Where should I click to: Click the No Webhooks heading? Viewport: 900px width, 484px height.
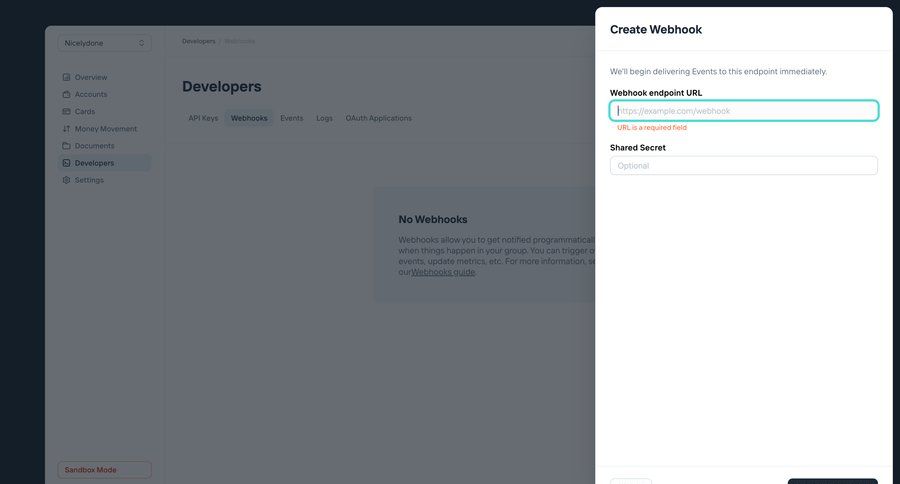tap(433, 219)
